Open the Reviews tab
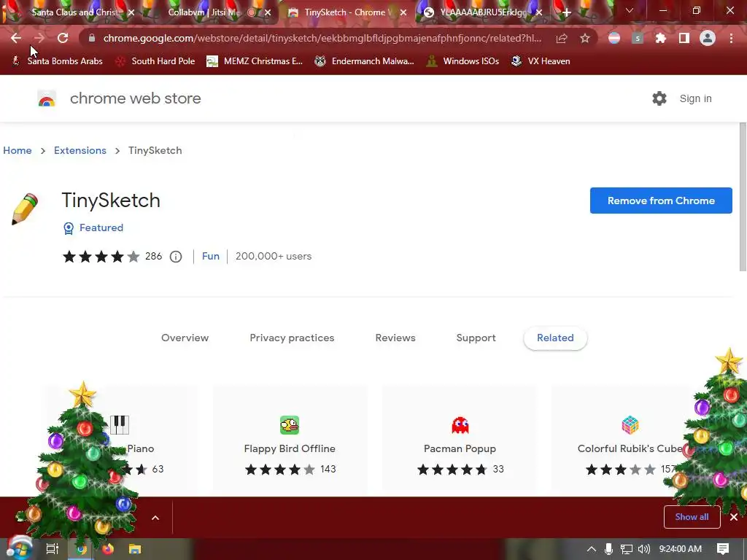 click(x=395, y=338)
